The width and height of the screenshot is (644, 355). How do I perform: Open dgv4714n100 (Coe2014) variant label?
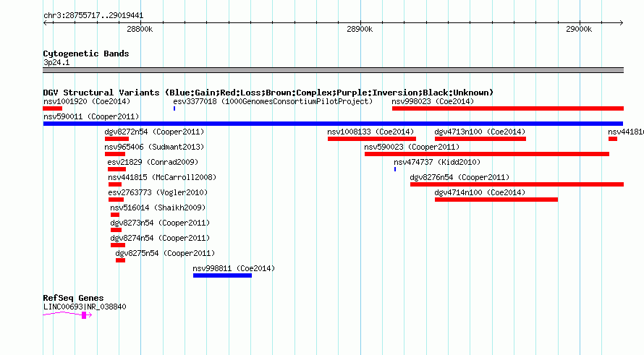tap(480, 192)
